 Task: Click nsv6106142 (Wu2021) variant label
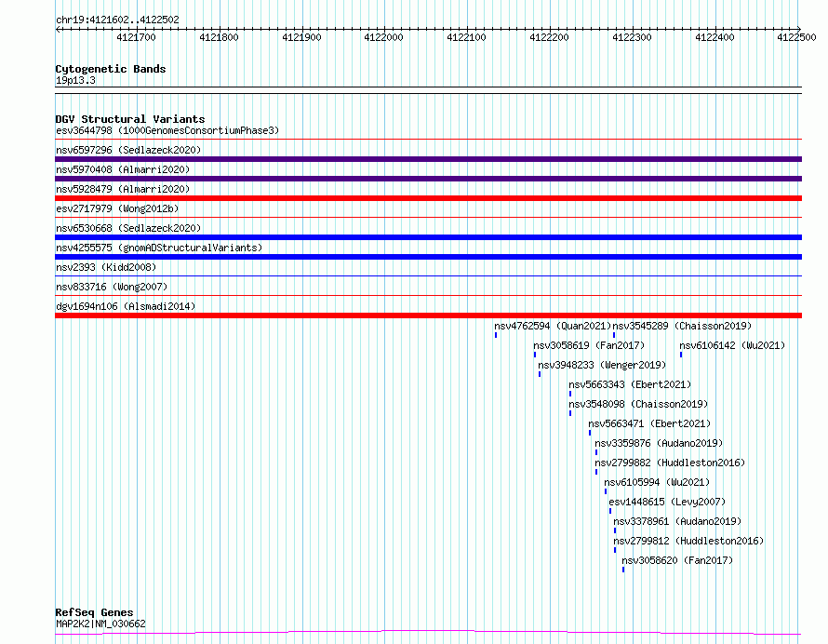coord(732,345)
